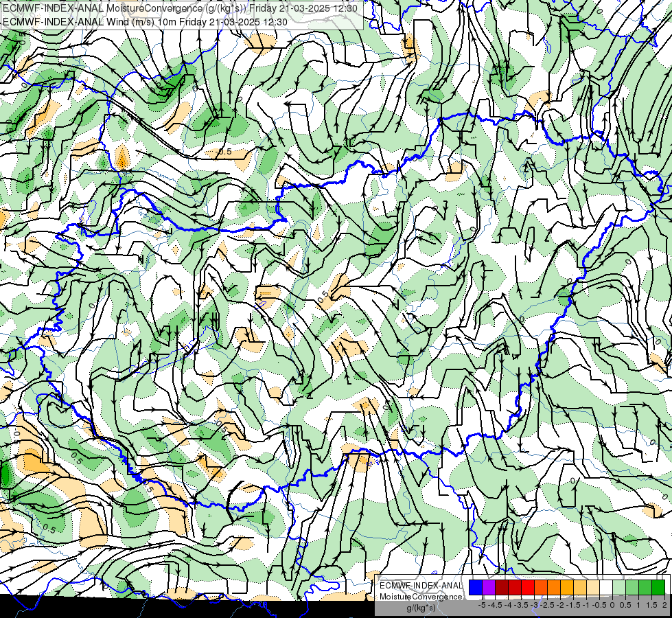
Task: Pick the red swatch between -4 and -3.5
Action: pyautogui.click(x=515, y=587)
